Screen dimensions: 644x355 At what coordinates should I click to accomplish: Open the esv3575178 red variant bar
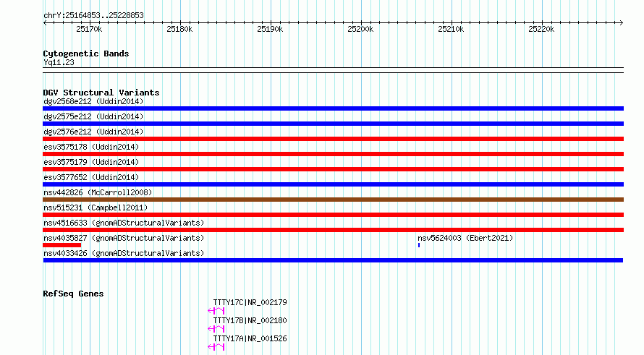333,154
